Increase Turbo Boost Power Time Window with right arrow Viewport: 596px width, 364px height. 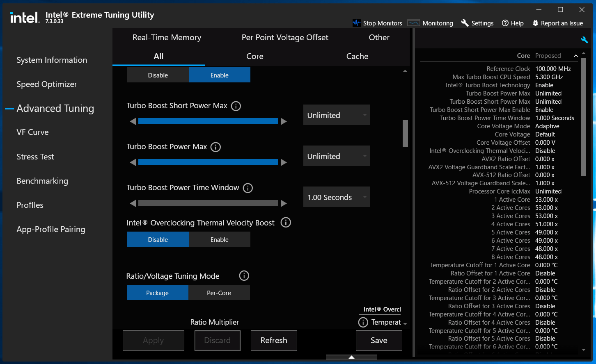click(x=284, y=203)
